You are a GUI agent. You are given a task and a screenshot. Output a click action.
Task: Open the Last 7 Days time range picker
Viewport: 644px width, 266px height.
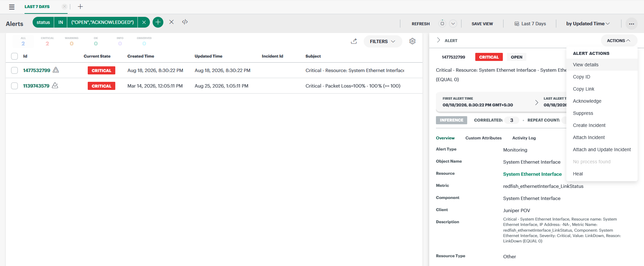[530, 24]
